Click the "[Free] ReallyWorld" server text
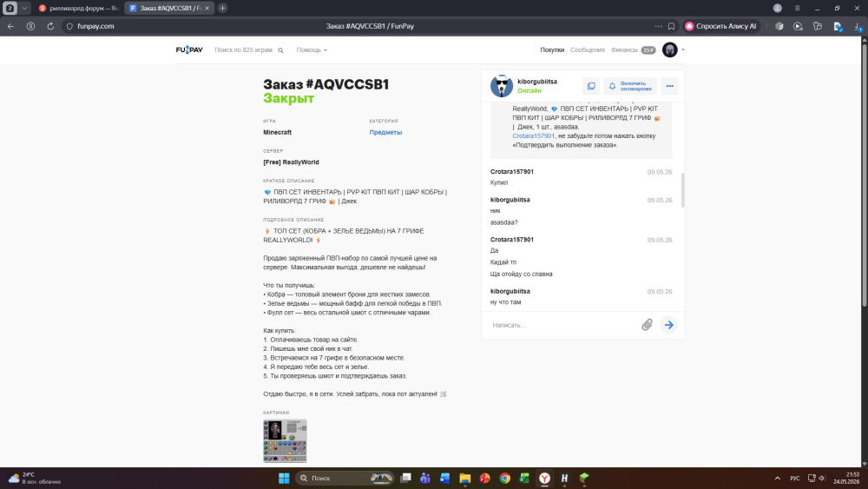The width and height of the screenshot is (868, 489). pos(291,162)
